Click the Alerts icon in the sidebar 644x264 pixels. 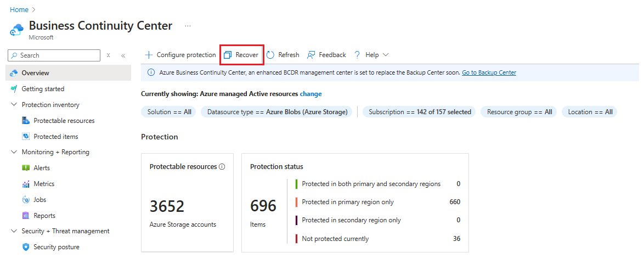(26, 168)
